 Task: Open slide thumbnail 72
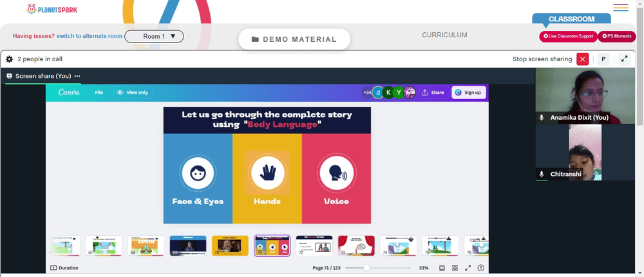tap(314, 246)
